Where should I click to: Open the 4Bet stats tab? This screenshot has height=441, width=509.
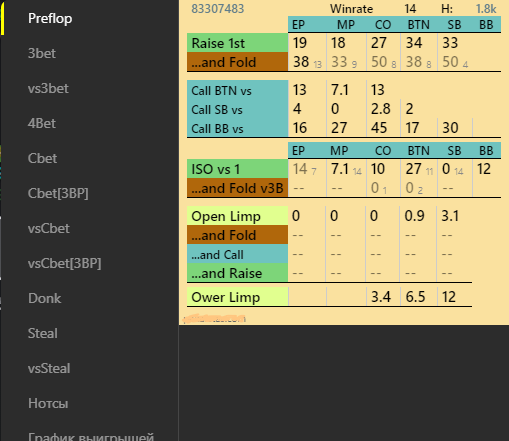pyautogui.click(x=42, y=123)
